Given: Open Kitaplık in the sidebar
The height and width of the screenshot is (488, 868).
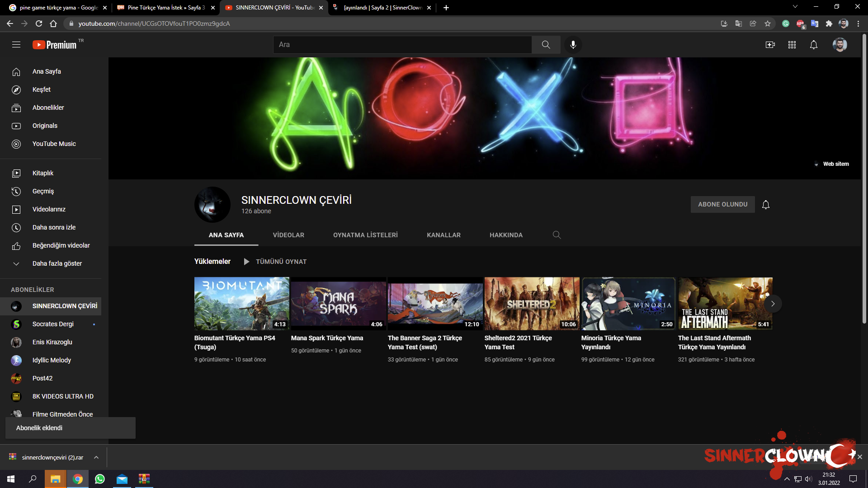Looking at the screenshot, I should 51,173.
